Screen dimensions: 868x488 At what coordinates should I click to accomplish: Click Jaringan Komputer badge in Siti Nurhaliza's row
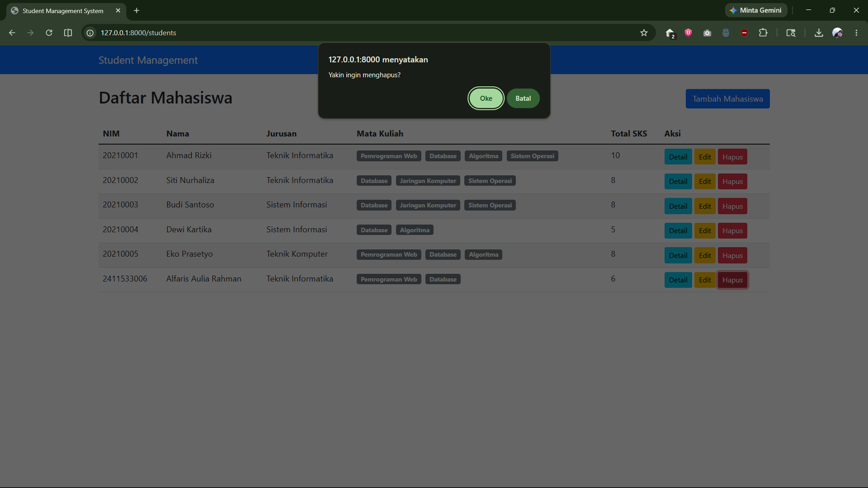[x=428, y=181]
